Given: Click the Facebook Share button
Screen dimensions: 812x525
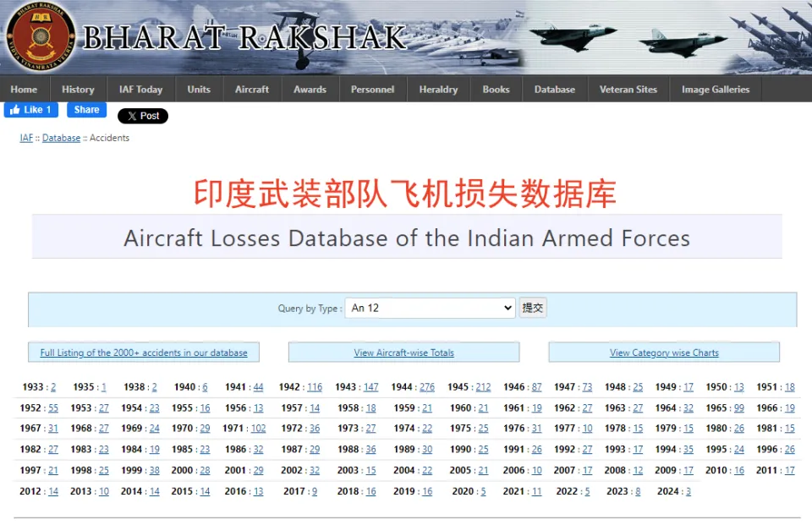Looking at the screenshot, I should (86, 110).
